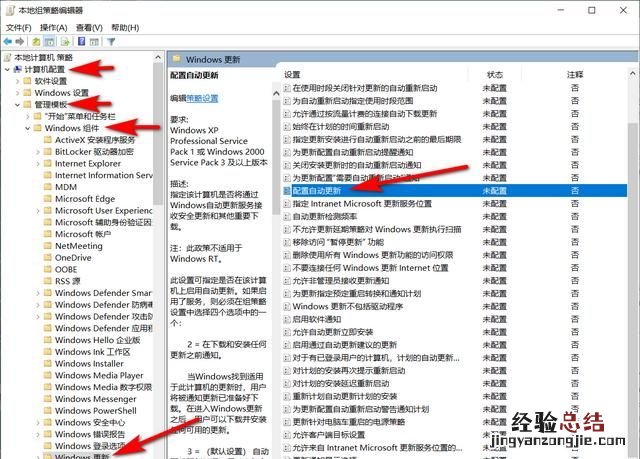
Task: Click the Forward arrow toolbar icon
Action: coord(20,42)
